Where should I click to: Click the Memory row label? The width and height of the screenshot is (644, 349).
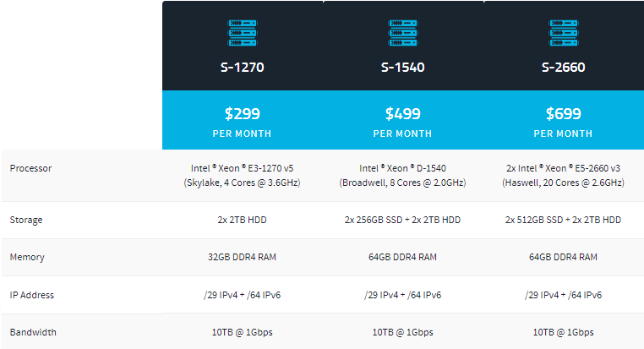pos(26,257)
